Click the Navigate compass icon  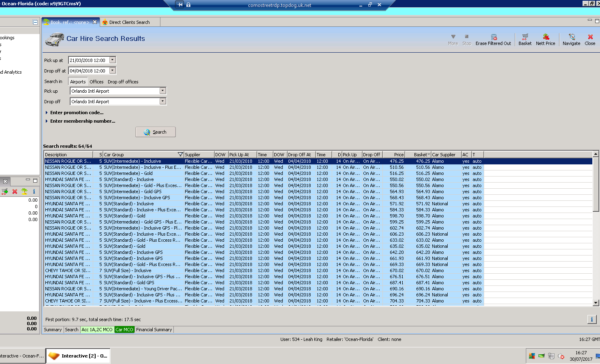pyautogui.click(x=572, y=37)
